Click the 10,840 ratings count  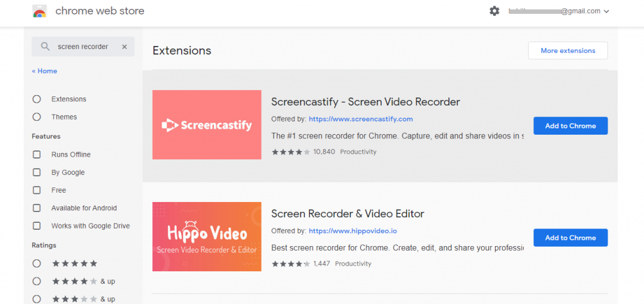tap(324, 152)
